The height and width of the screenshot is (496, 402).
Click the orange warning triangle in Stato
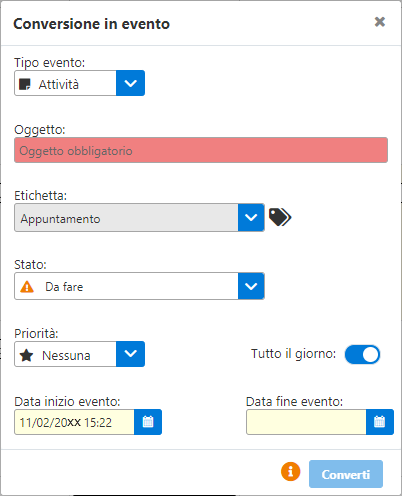27,287
